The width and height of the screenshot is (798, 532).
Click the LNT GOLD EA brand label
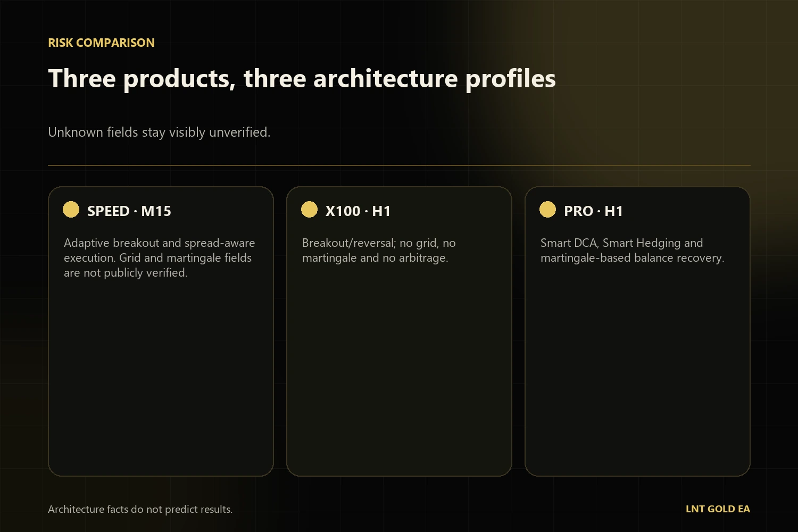(718, 509)
